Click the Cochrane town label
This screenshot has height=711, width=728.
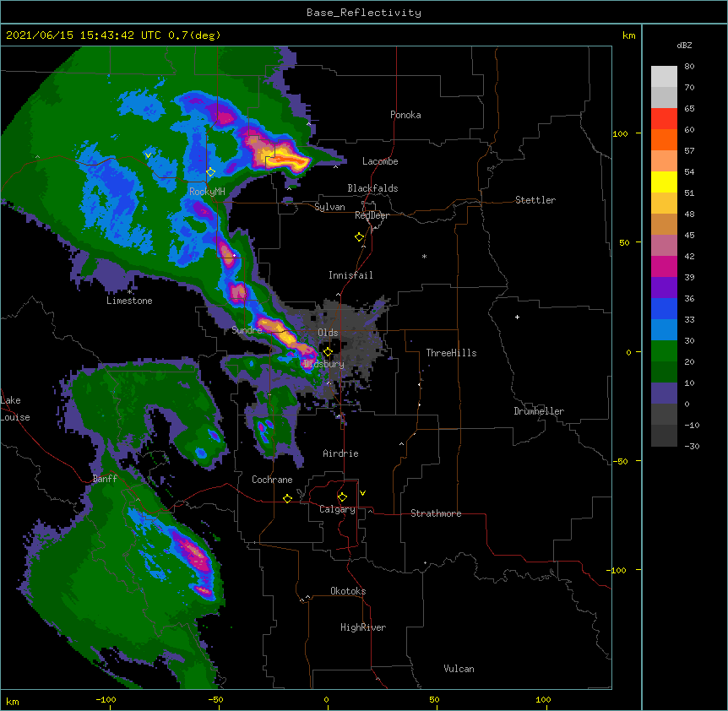272,480
